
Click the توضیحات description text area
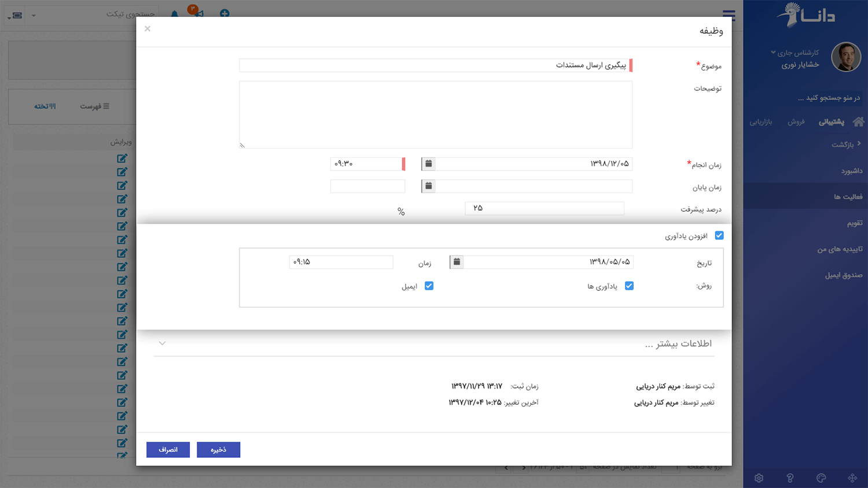(435, 114)
